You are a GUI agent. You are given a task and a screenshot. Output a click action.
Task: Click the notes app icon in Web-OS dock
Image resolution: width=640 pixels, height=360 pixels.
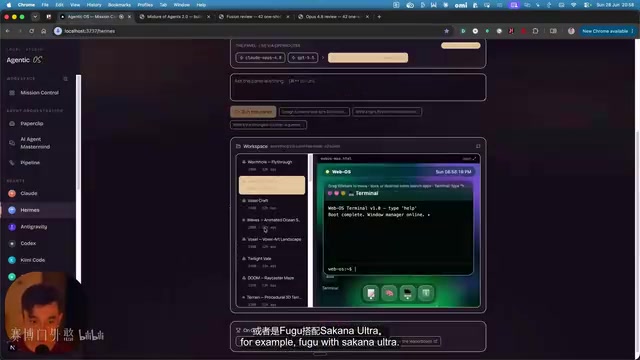tap(371, 293)
